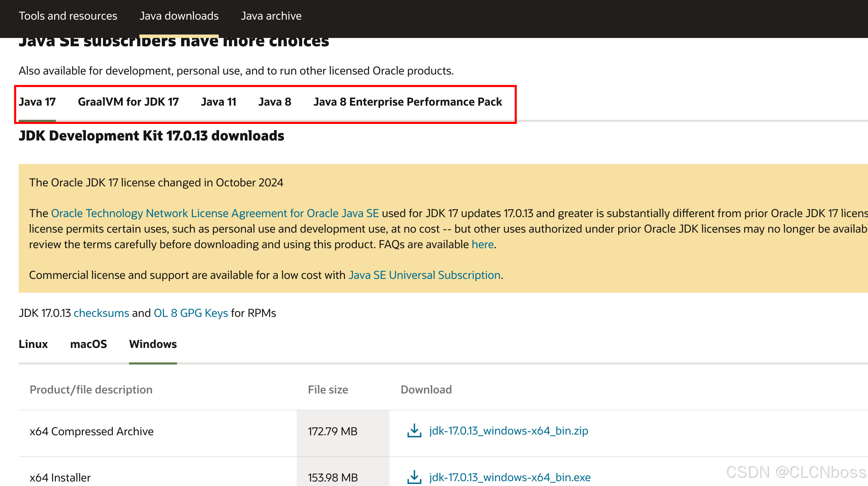Open Oracle Technology Network License Agreement link
Viewport: 868px width, 486px height.
tap(215, 213)
